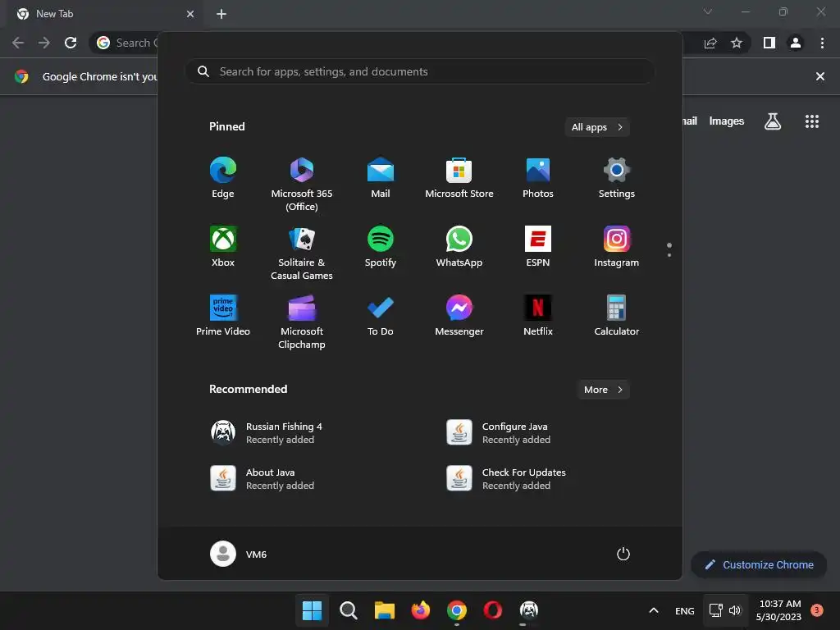Focus the Start menu search box
840x630 pixels.
(421, 72)
